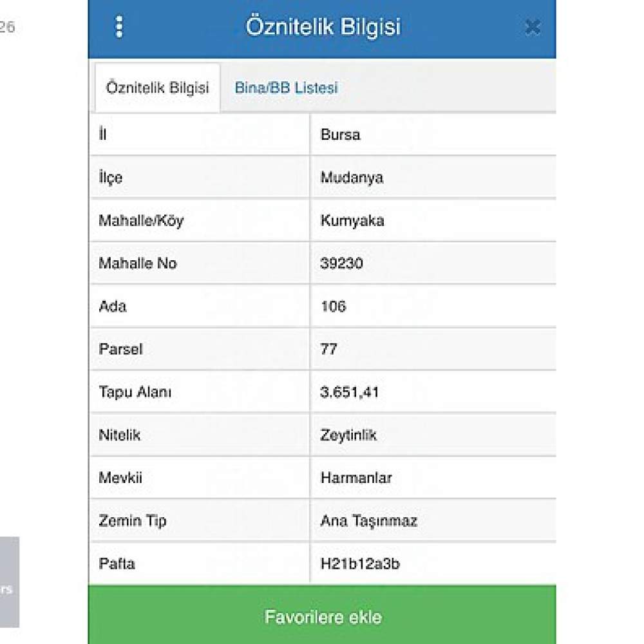Screen dimensions: 644x644
Task: Select the Öznitelik Bilgisi tab
Action: [157, 88]
